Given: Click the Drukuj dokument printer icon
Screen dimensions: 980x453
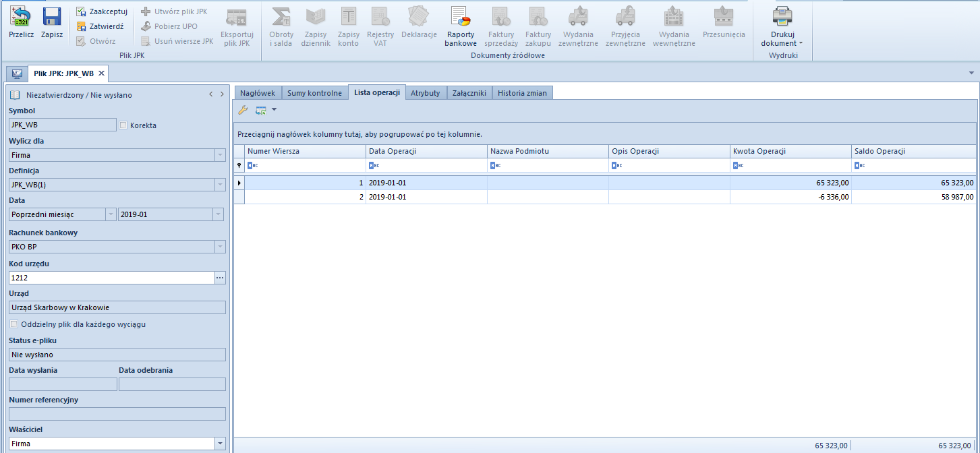Looking at the screenshot, I should (x=782, y=15).
